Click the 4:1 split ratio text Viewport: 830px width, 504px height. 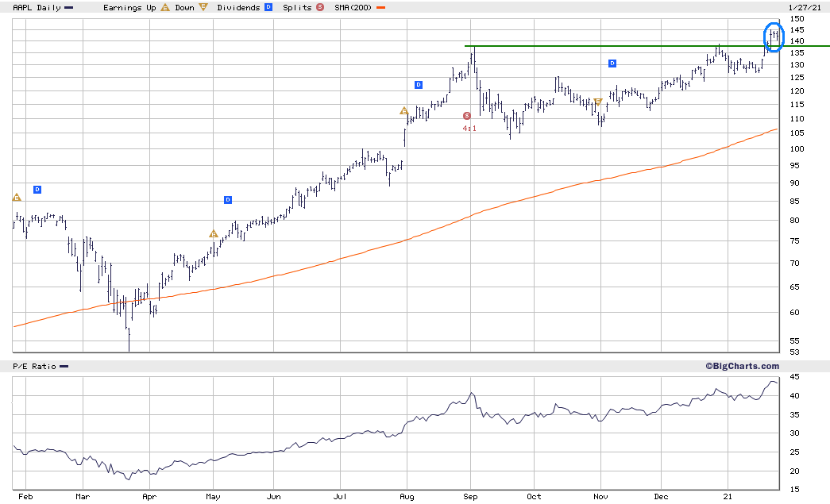[x=469, y=128]
